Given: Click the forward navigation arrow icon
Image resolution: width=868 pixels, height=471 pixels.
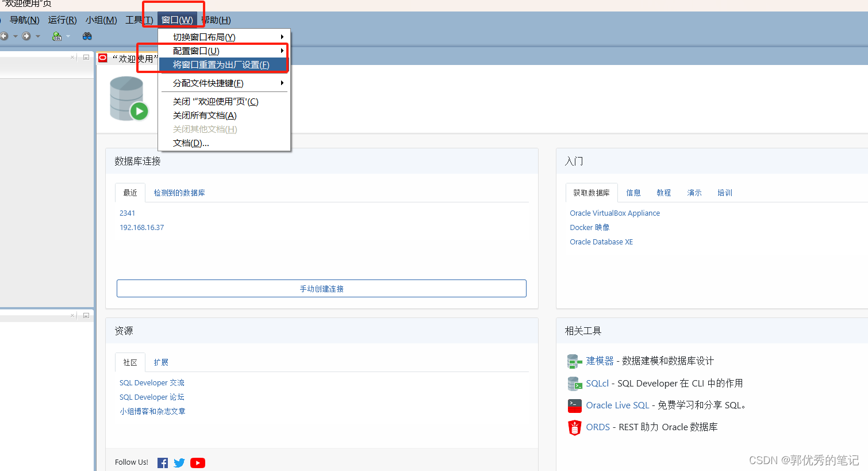Looking at the screenshot, I should click(26, 36).
